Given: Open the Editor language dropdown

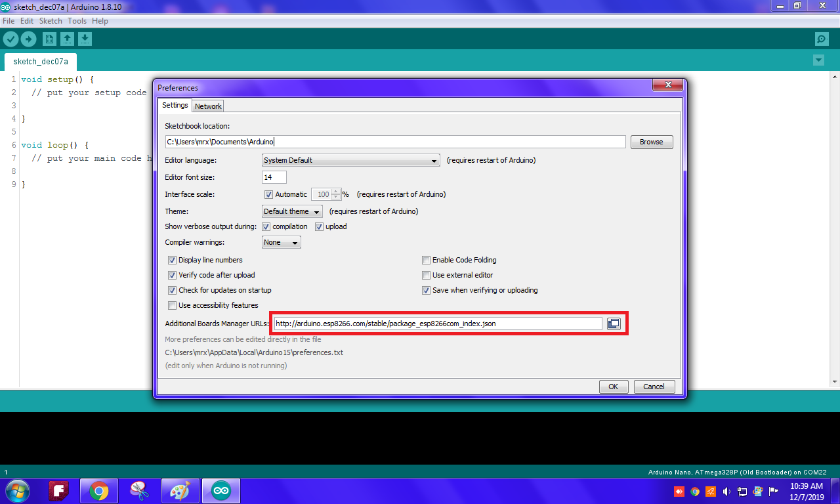Looking at the screenshot, I should pos(350,160).
